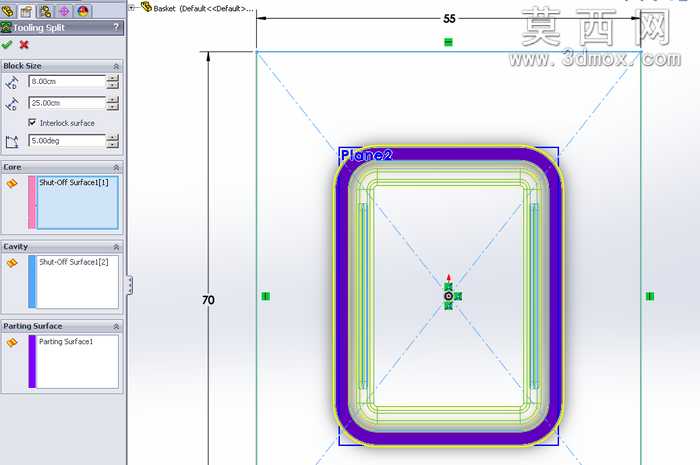
Task: Click the 8.00cm block depth field
Action: (x=67, y=82)
